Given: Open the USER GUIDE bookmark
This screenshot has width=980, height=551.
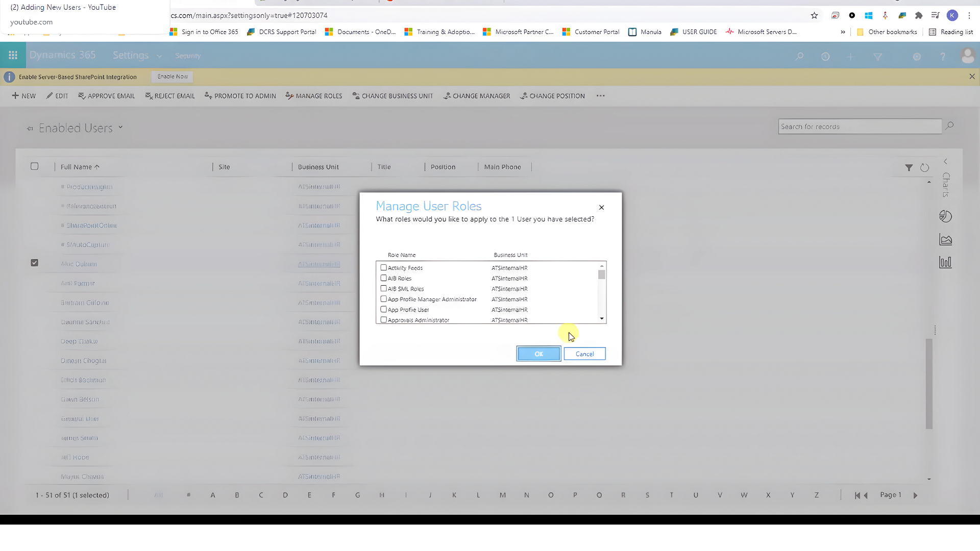Looking at the screenshot, I should tap(694, 32).
